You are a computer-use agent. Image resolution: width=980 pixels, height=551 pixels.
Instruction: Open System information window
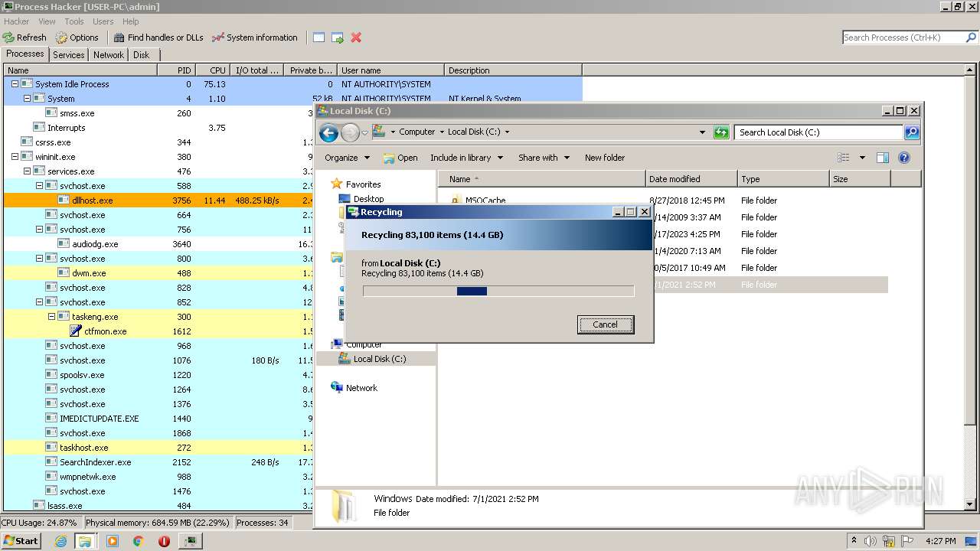[254, 37]
